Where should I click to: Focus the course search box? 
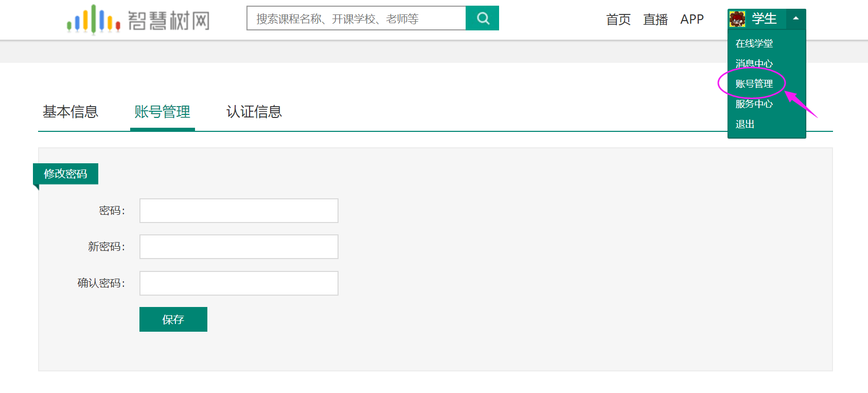pos(356,19)
